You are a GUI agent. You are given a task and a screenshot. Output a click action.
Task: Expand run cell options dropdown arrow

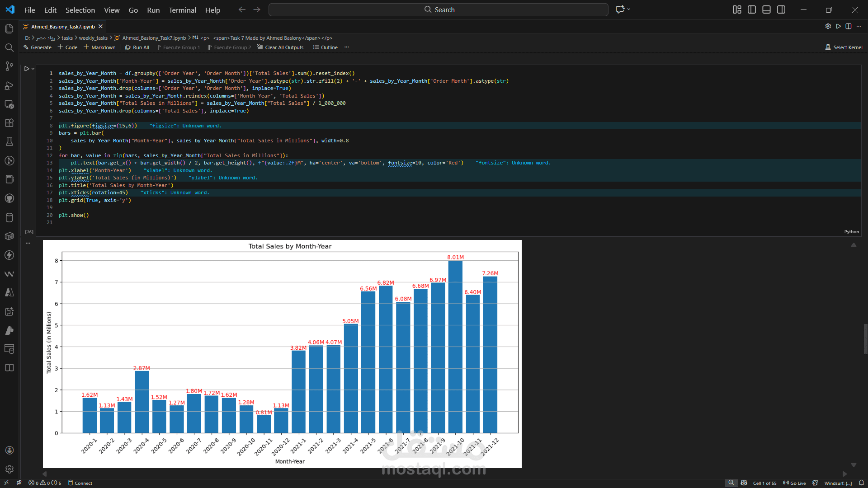click(x=33, y=69)
